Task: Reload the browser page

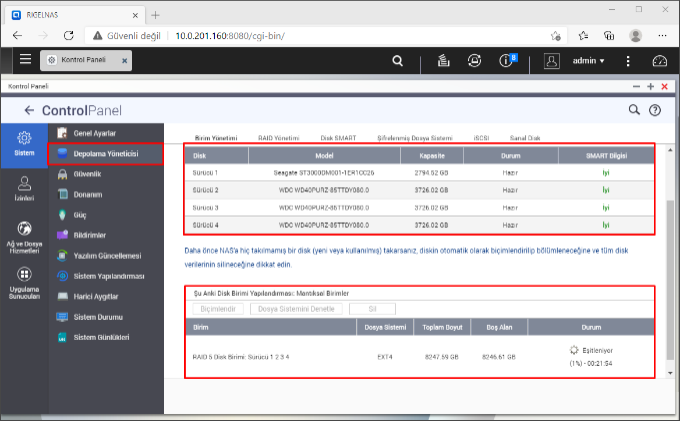Action: click(69, 36)
